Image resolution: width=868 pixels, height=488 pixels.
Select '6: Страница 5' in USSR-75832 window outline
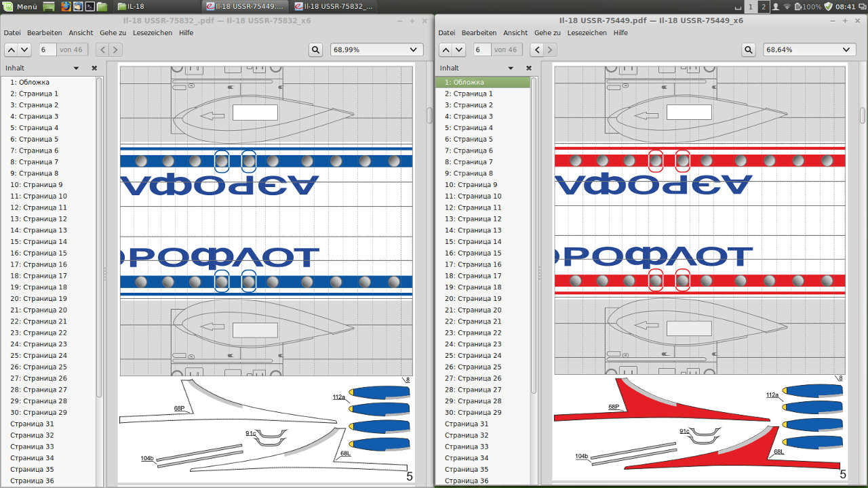(48, 139)
